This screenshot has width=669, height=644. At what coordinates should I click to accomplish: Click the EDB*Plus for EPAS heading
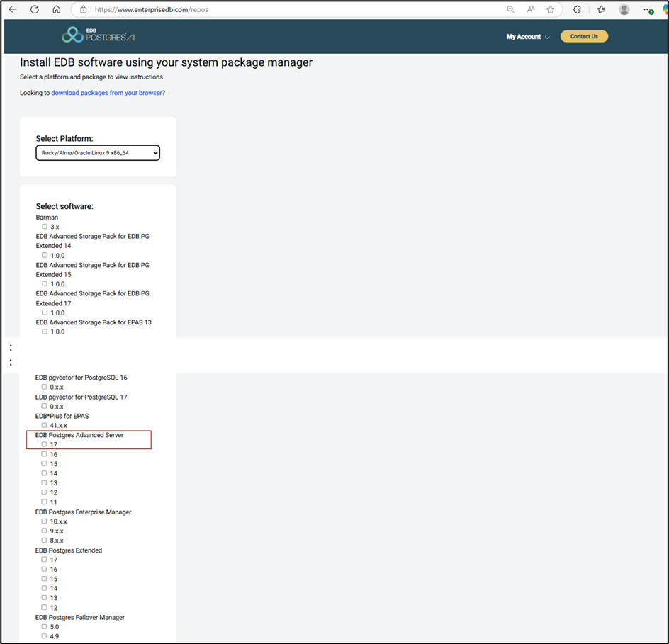62,416
